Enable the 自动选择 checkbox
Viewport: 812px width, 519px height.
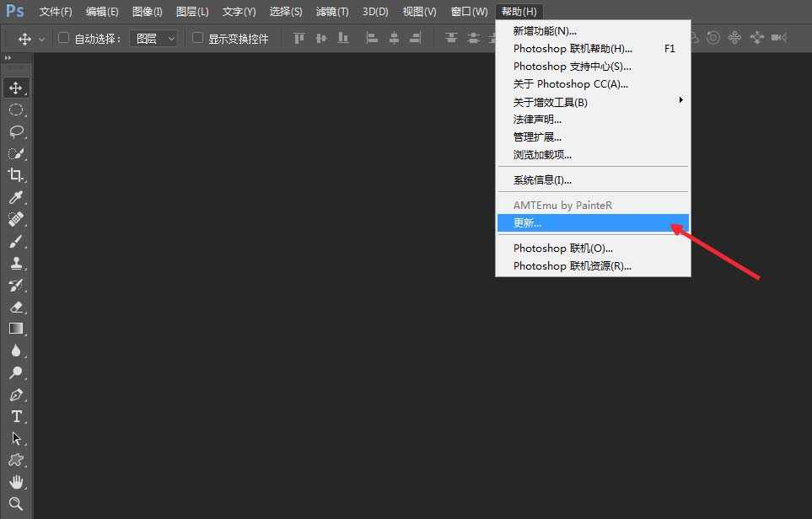point(63,38)
